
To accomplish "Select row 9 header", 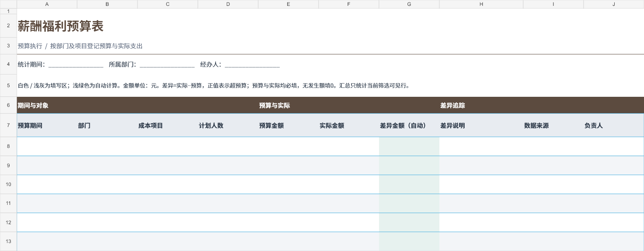I will [x=8, y=166].
